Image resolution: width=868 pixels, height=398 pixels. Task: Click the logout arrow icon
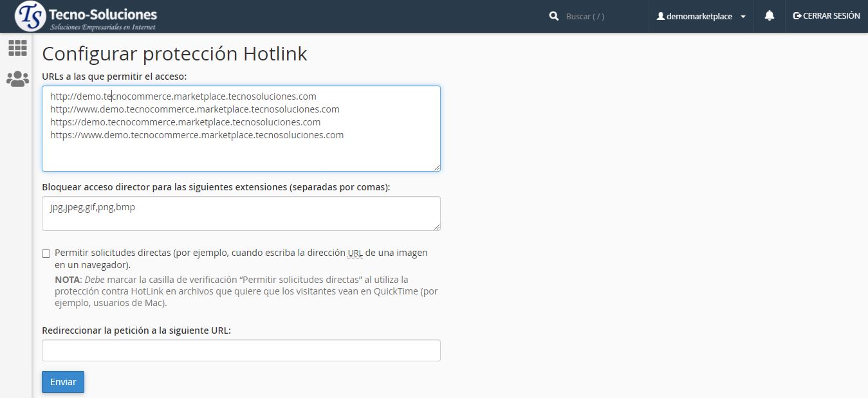[x=797, y=16]
